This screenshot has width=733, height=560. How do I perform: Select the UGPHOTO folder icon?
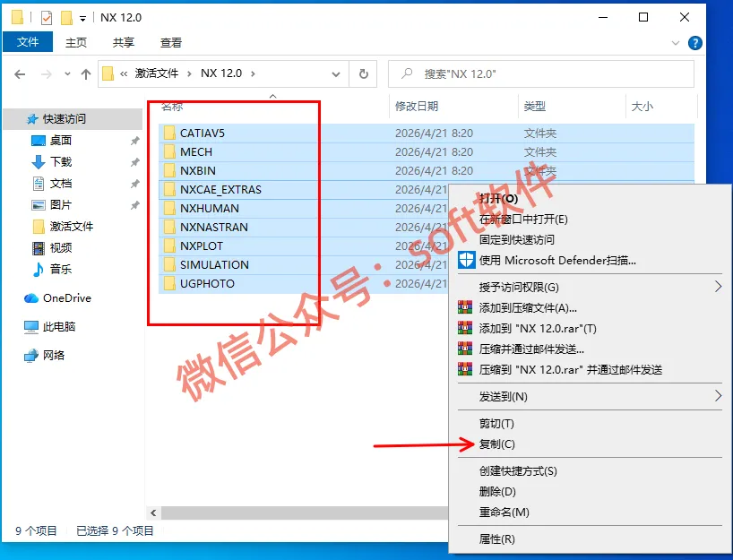(x=169, y=283)
